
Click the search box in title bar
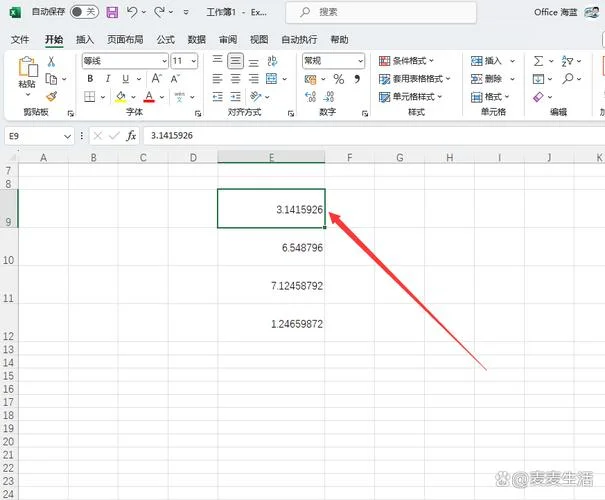pyautogui.click(x=381, y=12)
